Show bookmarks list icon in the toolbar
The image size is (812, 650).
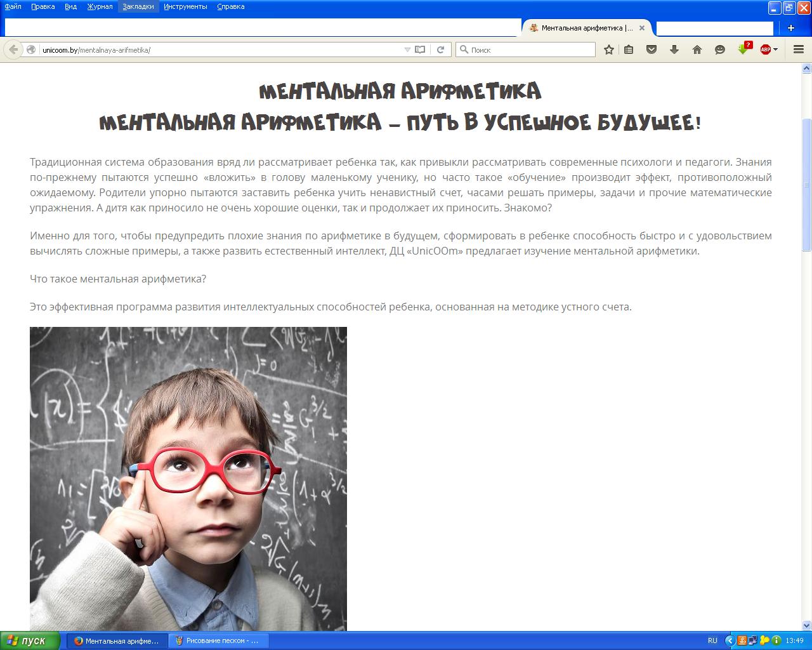(x=629, y=50)
